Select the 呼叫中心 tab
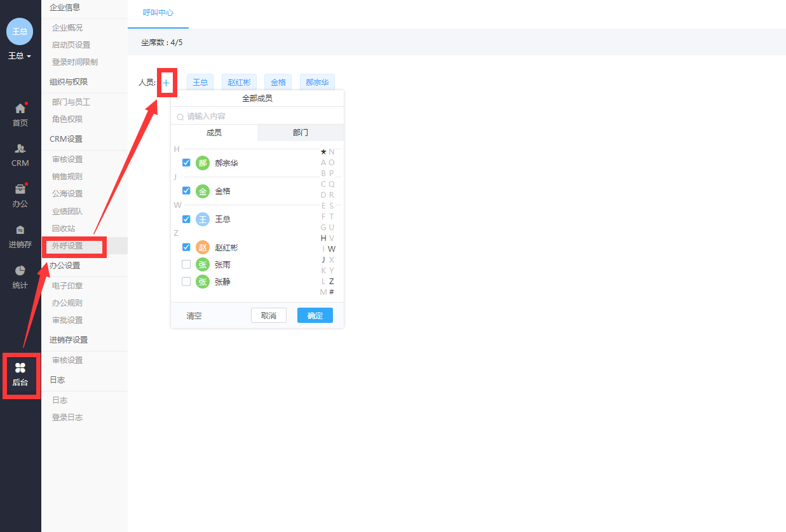 (158, 13)
